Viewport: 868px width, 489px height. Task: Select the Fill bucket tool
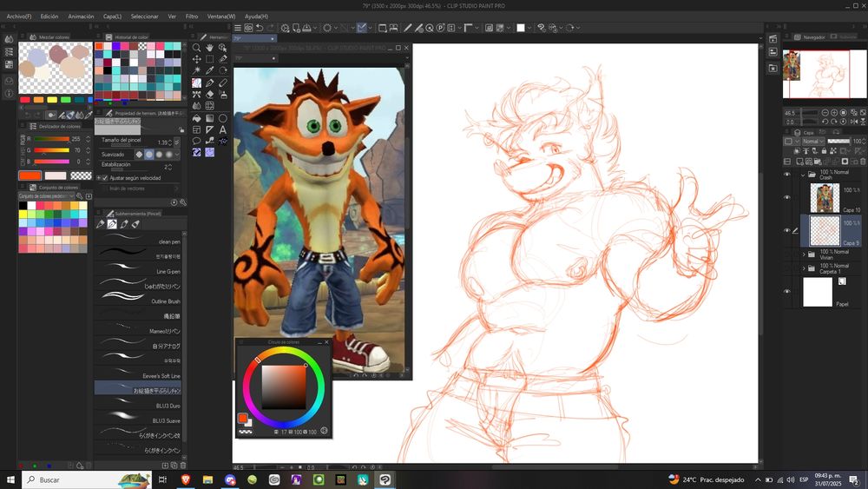point(196,118)
